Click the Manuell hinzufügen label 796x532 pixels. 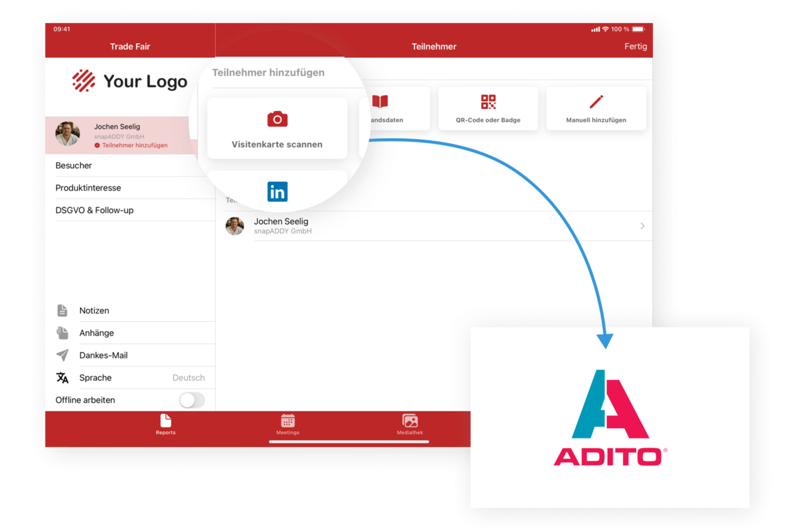[596, 120]
